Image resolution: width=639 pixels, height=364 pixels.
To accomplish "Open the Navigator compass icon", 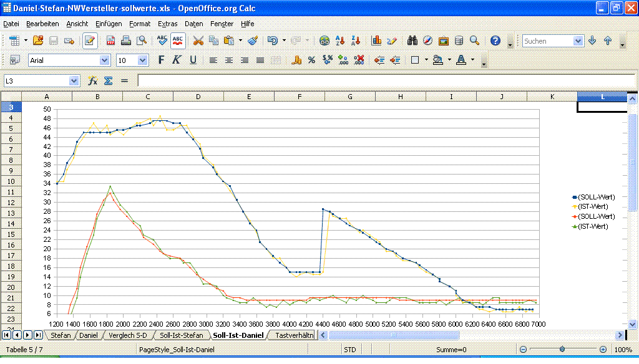I will (427, 41).
